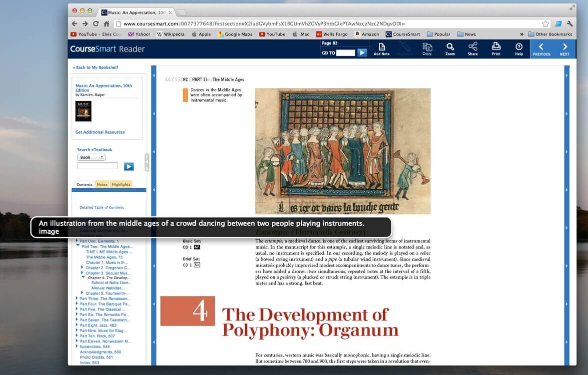
Task: Click the GO TO page number field
Action: pyautogui.click(x=345, y=53)
